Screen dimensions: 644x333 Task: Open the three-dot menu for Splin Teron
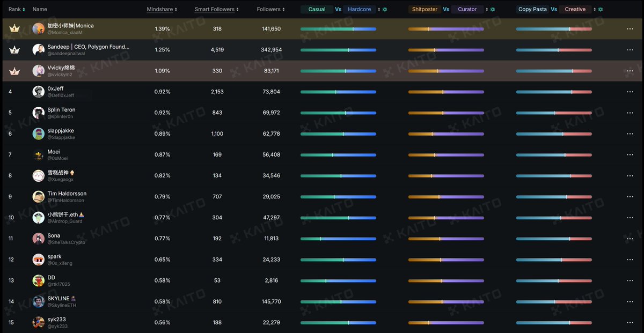(x=630, y=113)
